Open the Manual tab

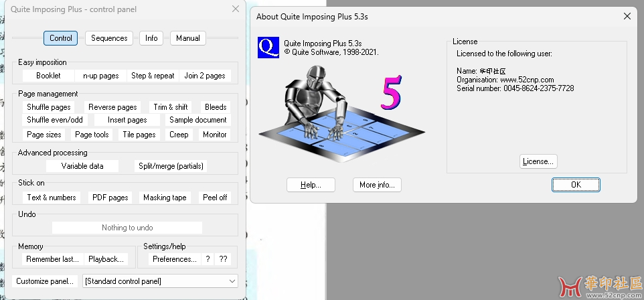click(188, 38)
